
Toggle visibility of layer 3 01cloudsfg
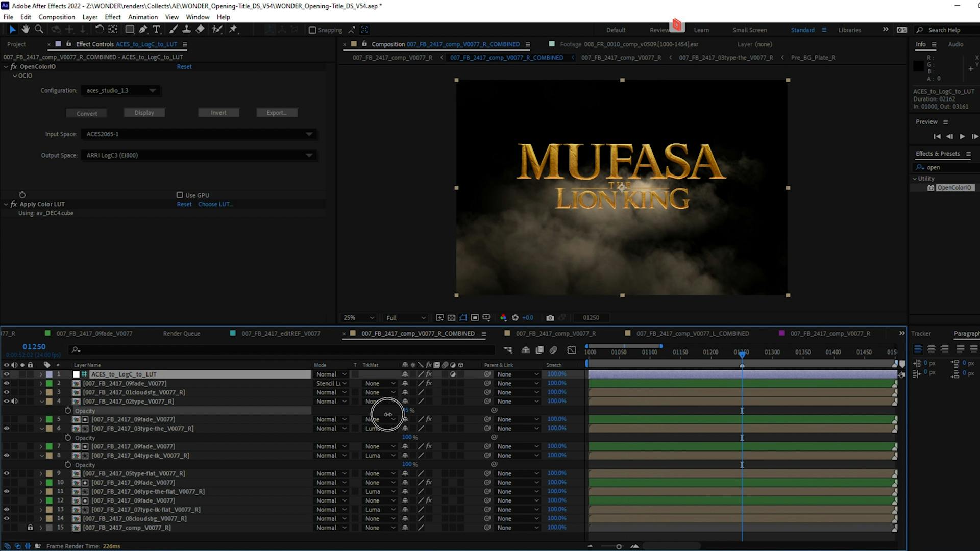click(6, 392)
